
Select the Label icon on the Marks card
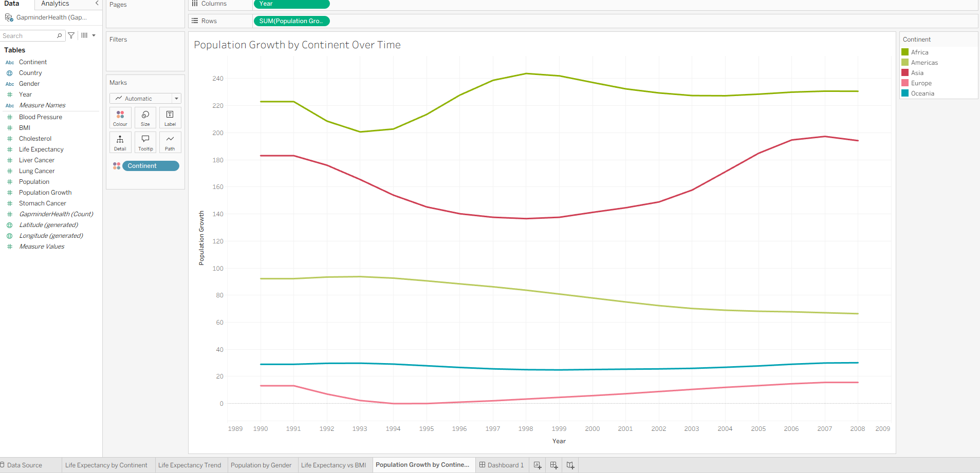pyautogui.click(x=170, y=117)
